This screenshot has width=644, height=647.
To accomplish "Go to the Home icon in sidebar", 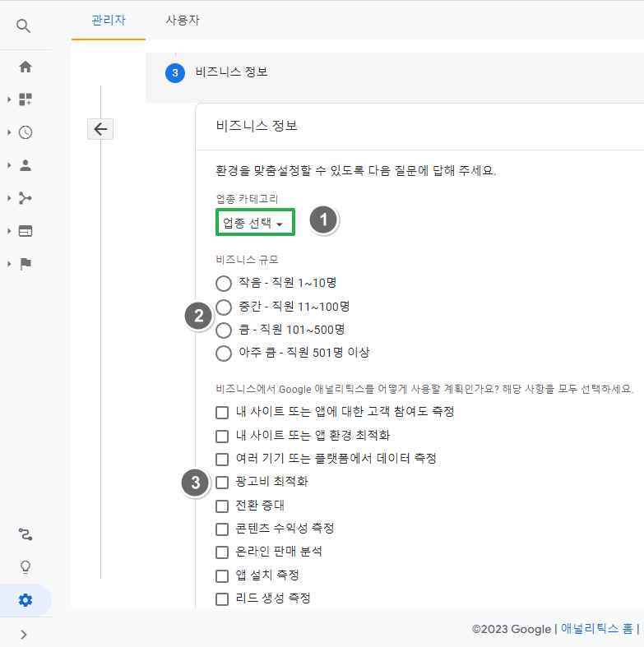I will pos(25,67).
